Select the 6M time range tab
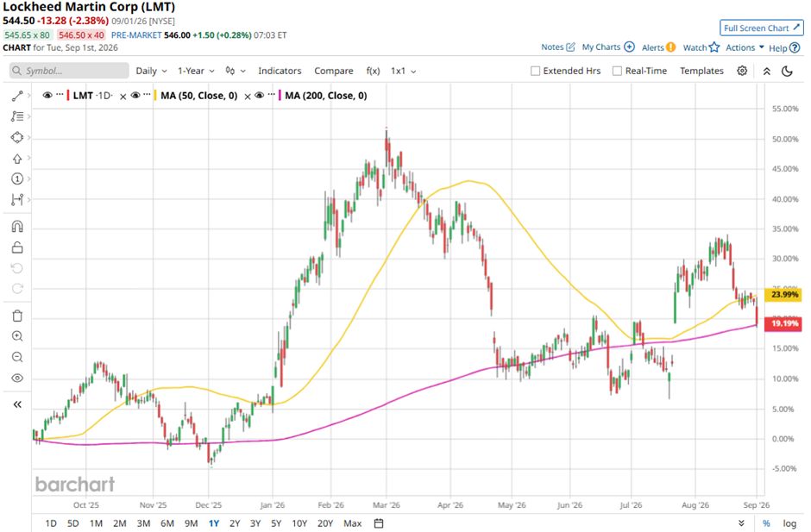The width and height of the screenshot is (811, 532). point(167,523)
